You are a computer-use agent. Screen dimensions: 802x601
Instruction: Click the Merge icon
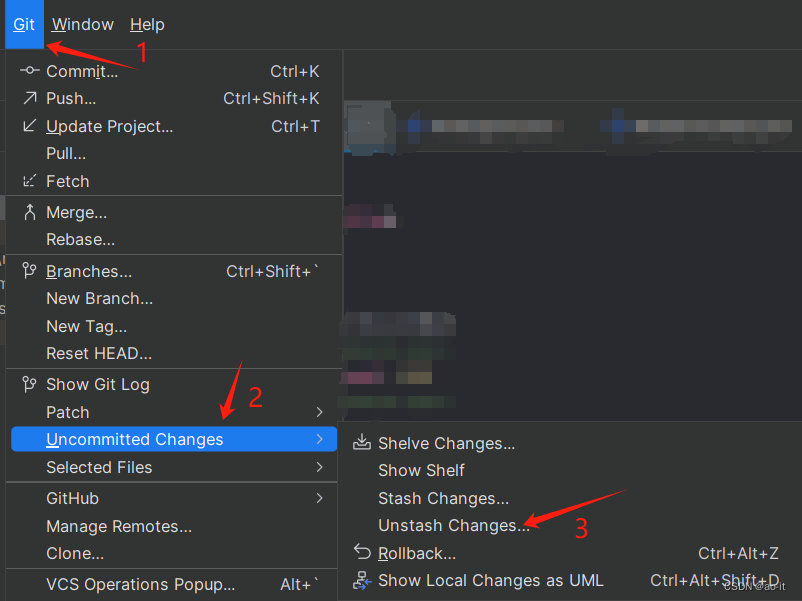tap(30, 212)
